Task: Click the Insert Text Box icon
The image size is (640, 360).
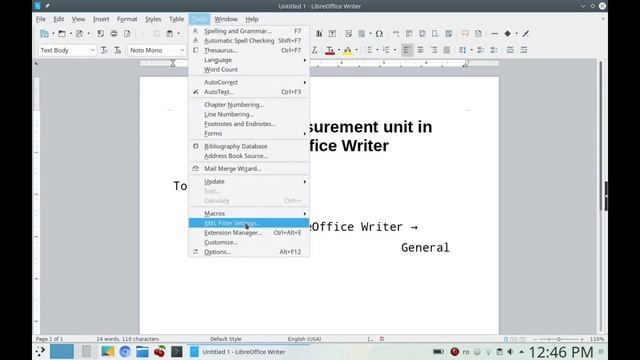Action: 333,34
